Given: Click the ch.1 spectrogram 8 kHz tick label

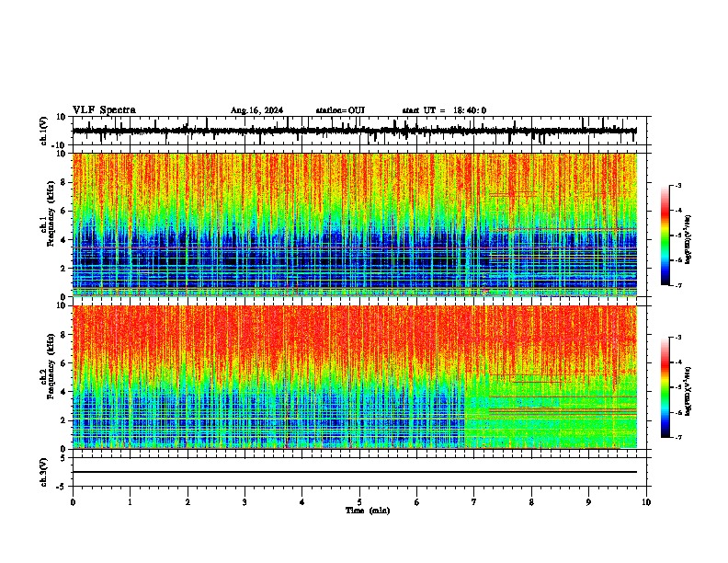Looking at the screenshot, I should [x=63, y=182].
